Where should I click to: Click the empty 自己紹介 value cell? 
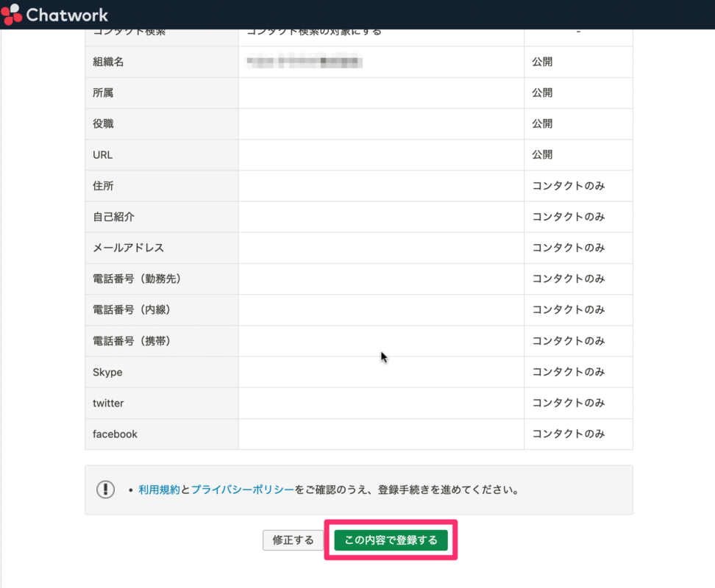coord(380,216)
